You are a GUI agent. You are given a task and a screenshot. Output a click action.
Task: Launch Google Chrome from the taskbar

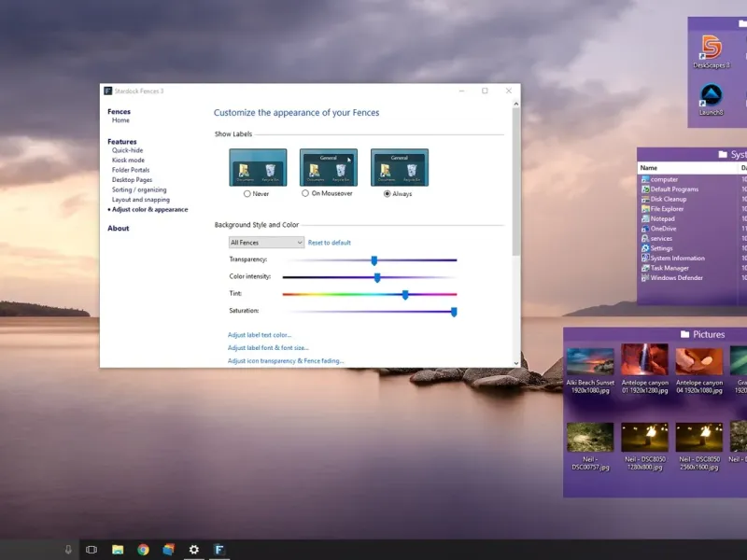[x=143, y=550]
